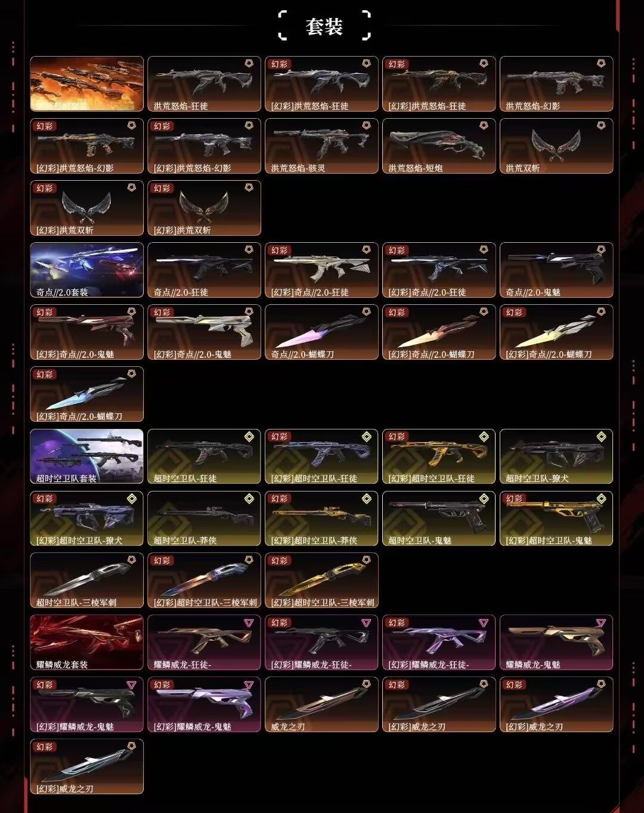Click the 幻彩 badge on [幻彩]超时空卫队-莽侠
Screen dimensions: 644x813
point(279,499)
